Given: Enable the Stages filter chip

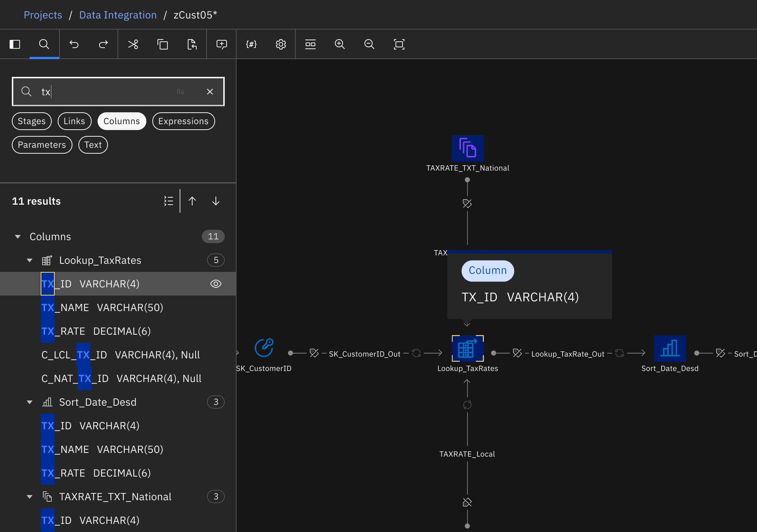Looking at the screenshot, I should click(x=32, y=121).
